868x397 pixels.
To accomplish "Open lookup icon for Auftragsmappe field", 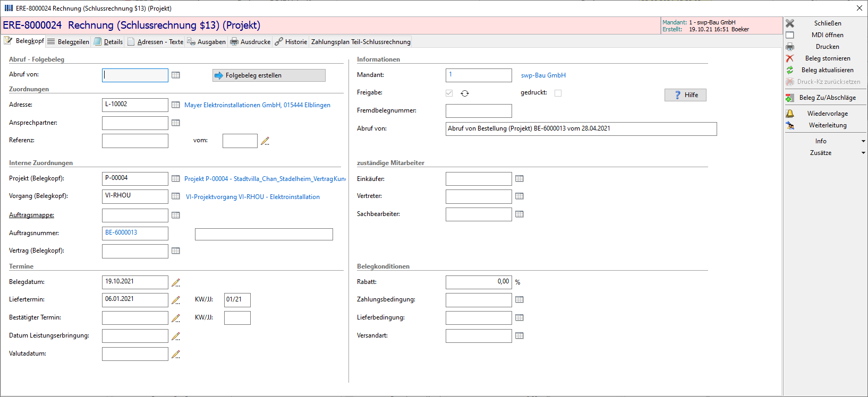I will pos(176,215).
